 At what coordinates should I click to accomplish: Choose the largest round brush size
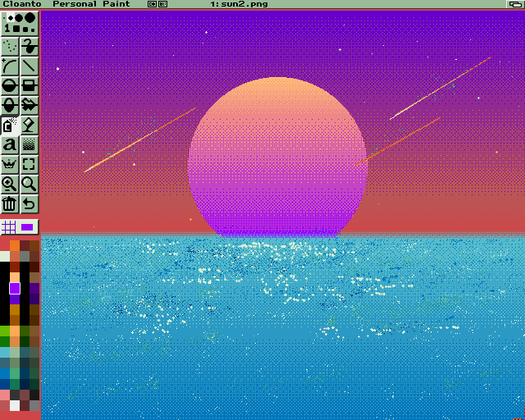tap(30, 17)
